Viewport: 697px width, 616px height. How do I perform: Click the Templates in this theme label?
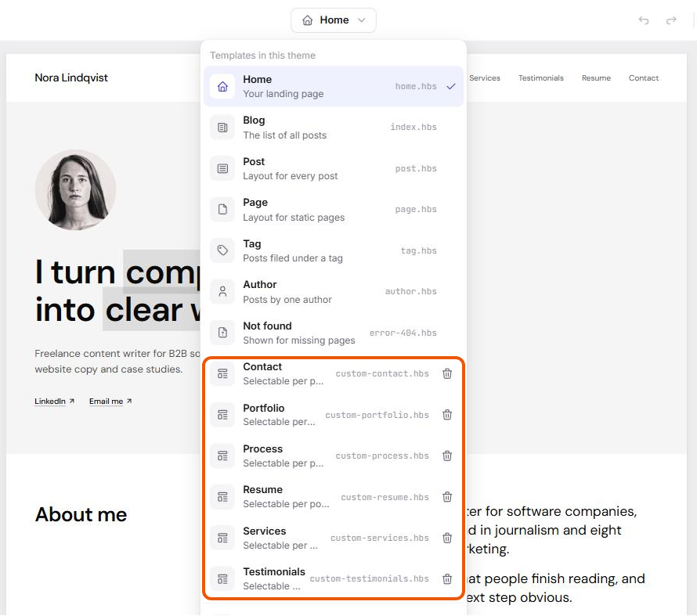point(262,56)
